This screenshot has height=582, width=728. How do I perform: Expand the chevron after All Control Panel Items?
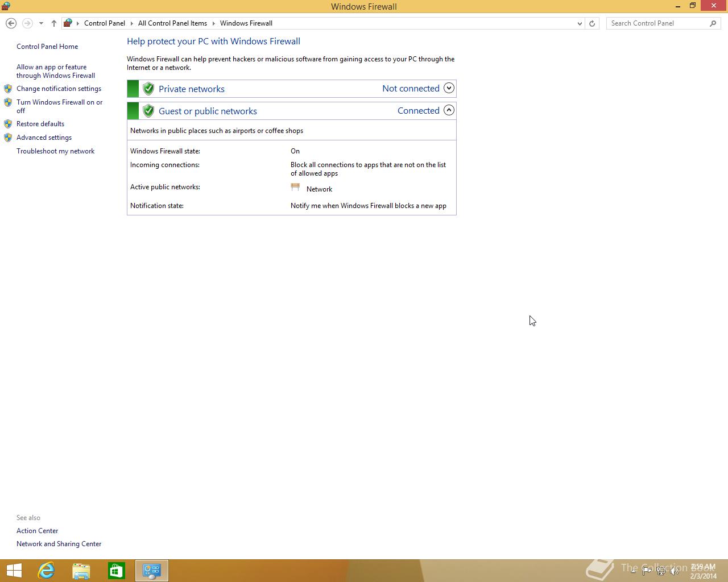coord(214,23)
